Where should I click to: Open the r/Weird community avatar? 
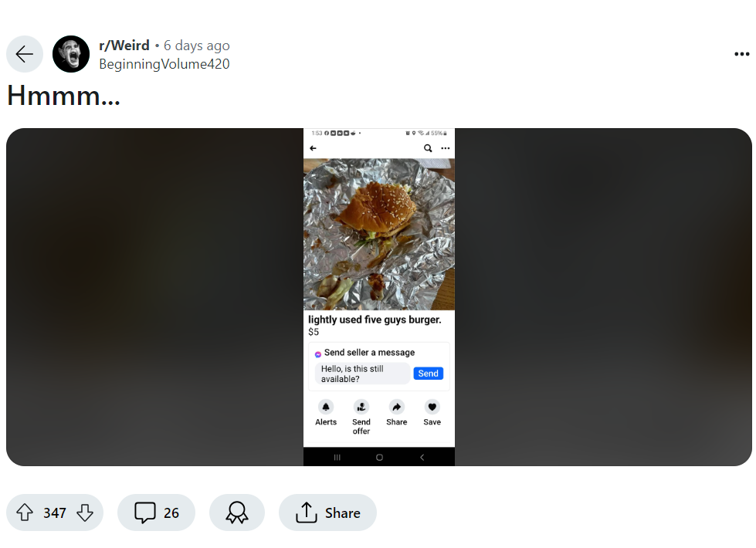tap(71, 54)
